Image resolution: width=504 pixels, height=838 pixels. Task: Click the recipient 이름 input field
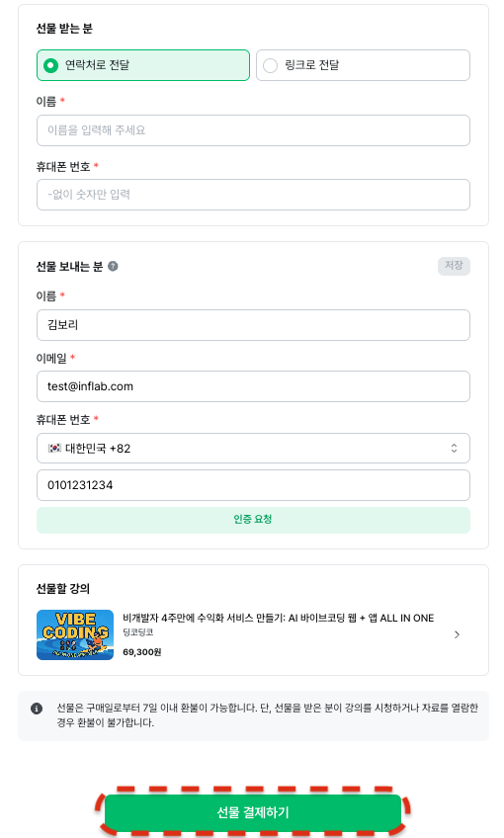pyautogui.click(x=253, y=130)
